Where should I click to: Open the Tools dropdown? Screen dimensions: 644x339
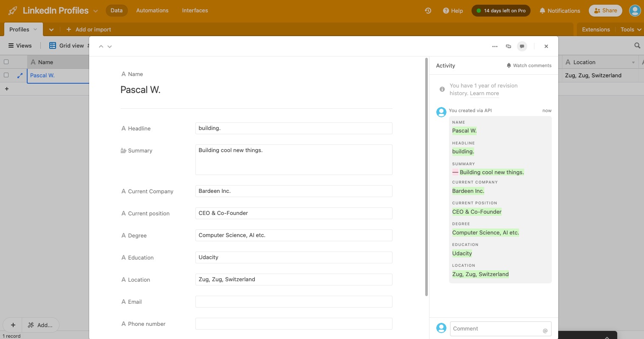pos(631,29)
